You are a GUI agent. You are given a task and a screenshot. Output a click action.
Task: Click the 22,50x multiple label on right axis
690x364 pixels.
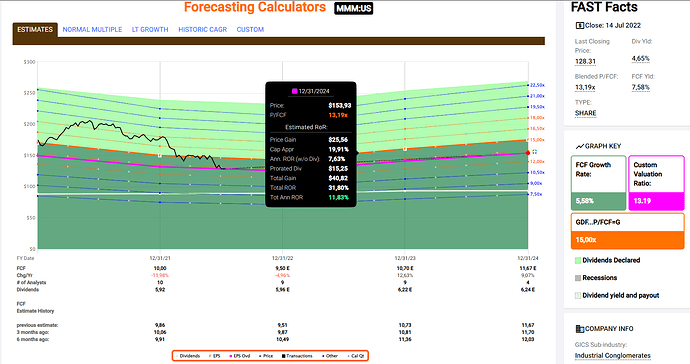pos(537,85)
